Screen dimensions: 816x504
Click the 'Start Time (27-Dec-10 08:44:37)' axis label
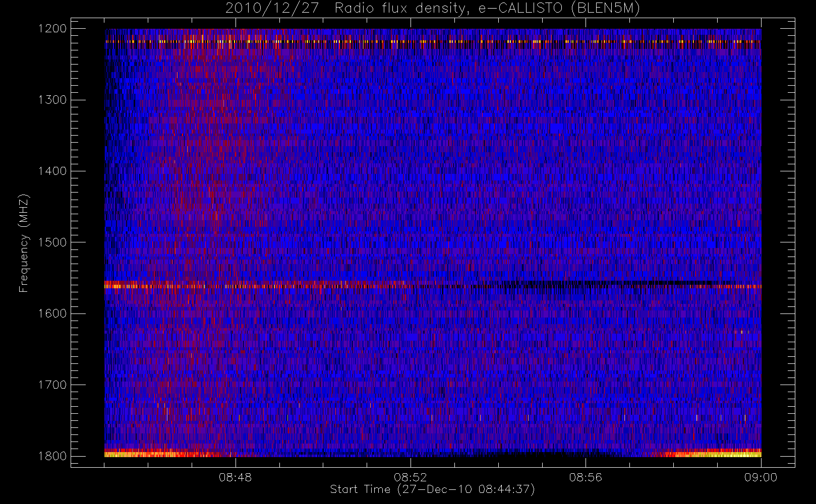pos(432,489)
